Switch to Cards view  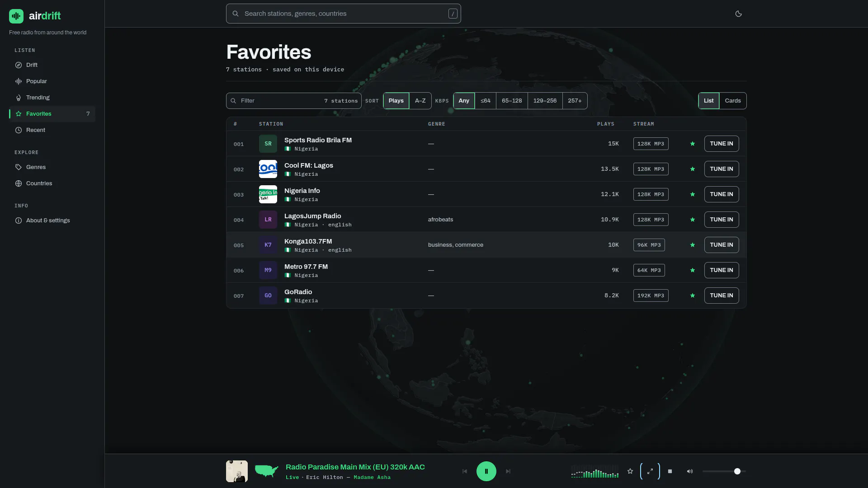(x=732, y=101)
